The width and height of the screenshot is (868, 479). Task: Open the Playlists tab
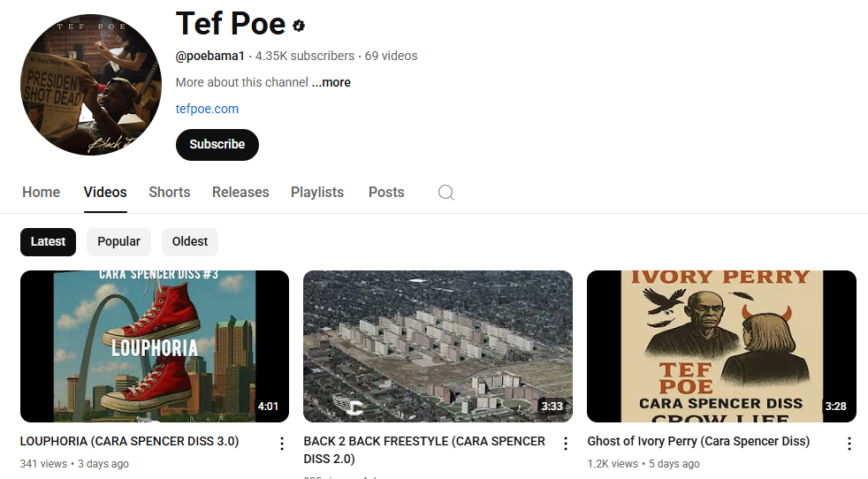(317, 192)
